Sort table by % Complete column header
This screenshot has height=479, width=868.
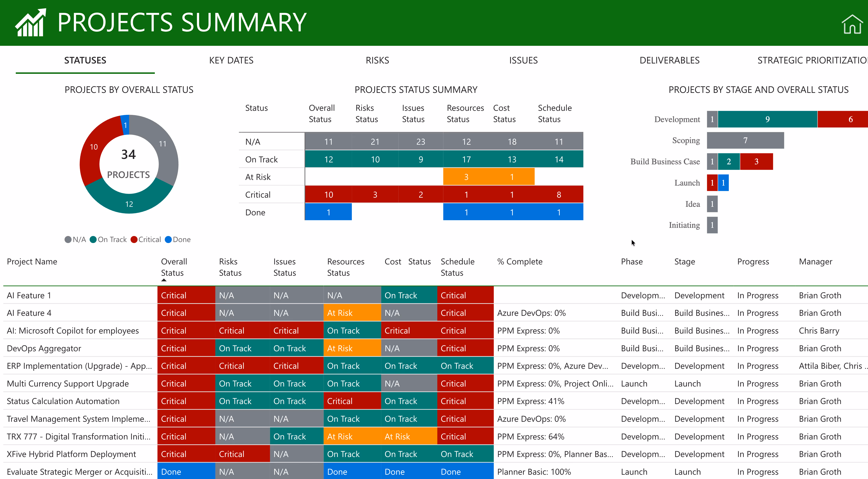click(520, 262)
